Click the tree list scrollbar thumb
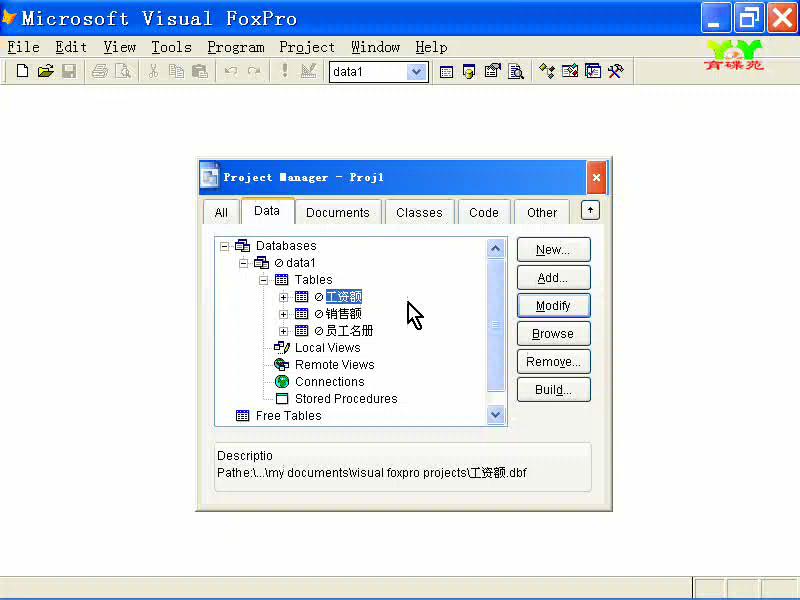The image size is (800, 600). click(495, 325)
